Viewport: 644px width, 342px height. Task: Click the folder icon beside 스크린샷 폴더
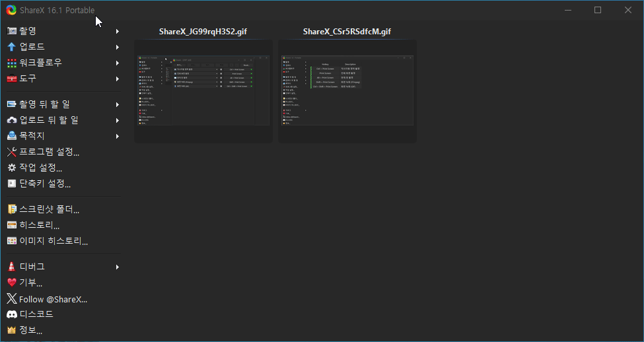(x=11, y=209)
